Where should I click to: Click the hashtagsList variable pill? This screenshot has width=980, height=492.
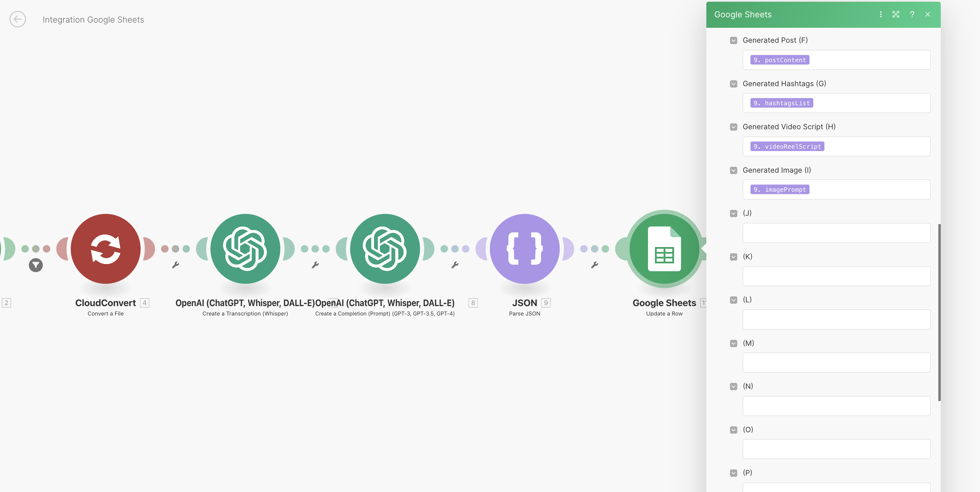tap(781, 103)
